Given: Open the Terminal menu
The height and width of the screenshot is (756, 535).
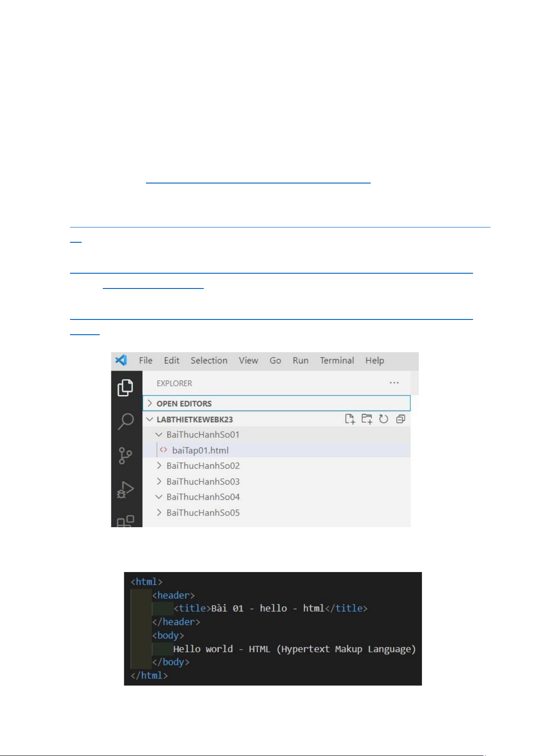Looking at the screenshot, I should pos(337,360).
